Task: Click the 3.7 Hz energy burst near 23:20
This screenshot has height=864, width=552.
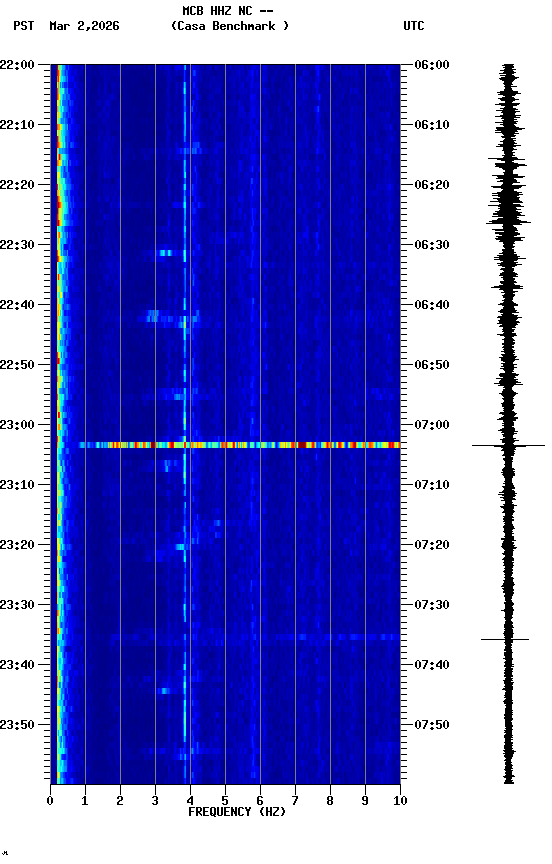Action: 180,547
